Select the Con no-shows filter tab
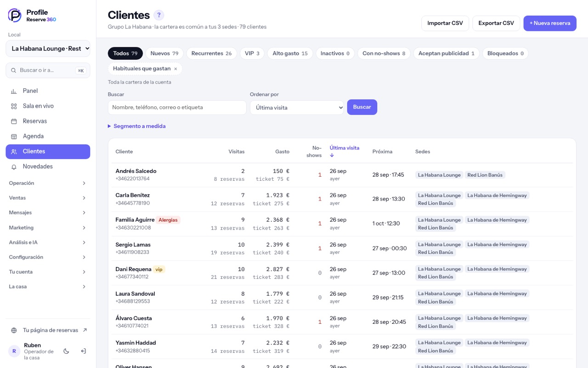 coord(384,53)
